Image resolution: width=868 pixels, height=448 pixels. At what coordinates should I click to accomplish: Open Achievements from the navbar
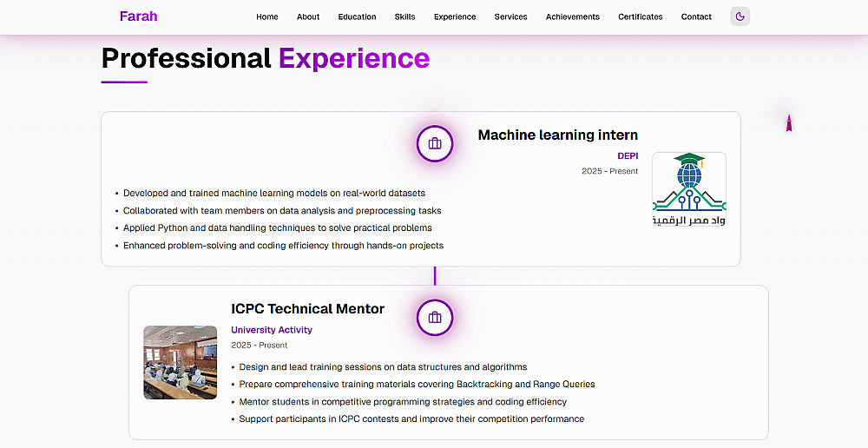click(x=573, y=16)
